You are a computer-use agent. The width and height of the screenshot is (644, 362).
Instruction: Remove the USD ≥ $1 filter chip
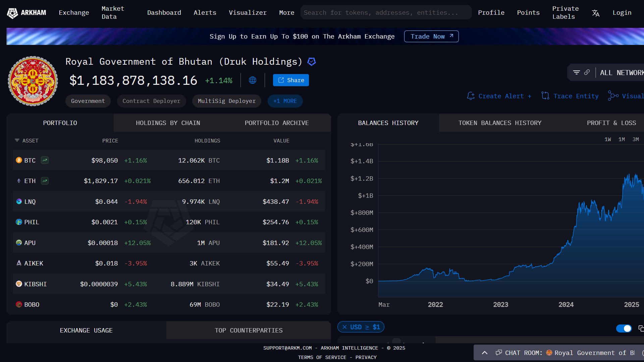tap(344, 327)
